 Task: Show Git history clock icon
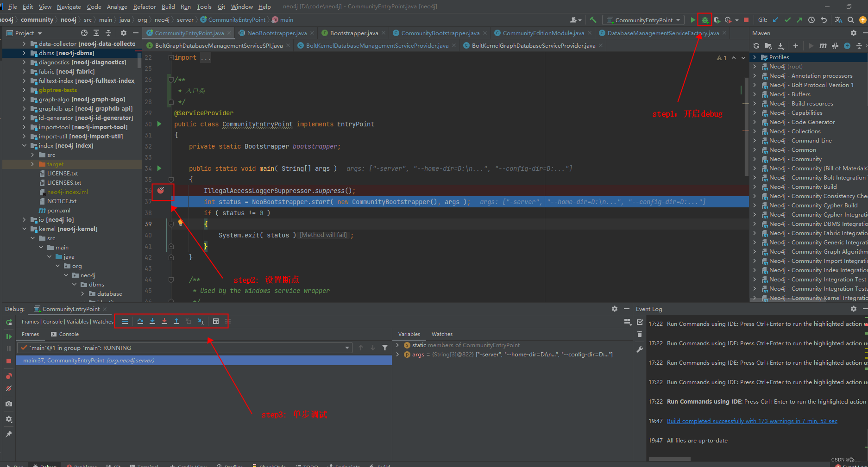tap(811, 20)
